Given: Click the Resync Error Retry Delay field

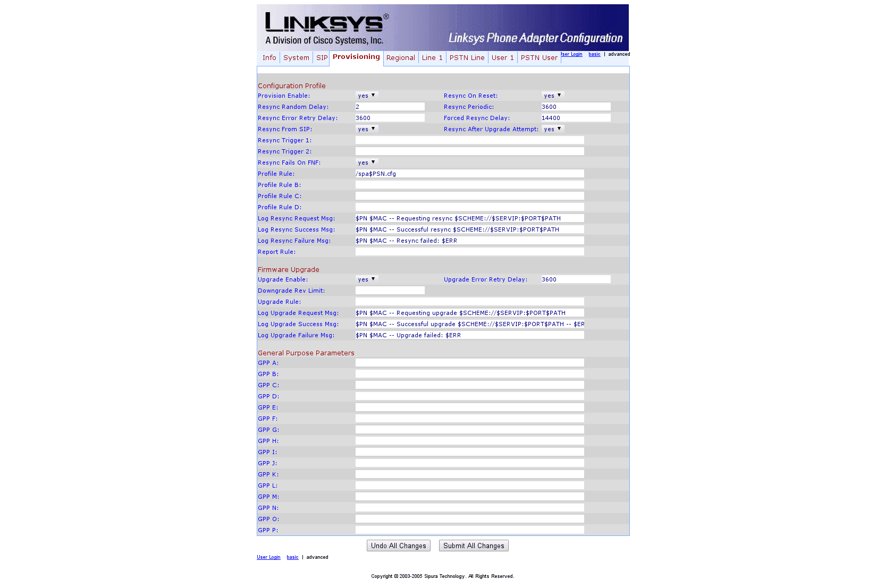Looking at the screenshot, I should pyautogui.click(x=390, y=118).
